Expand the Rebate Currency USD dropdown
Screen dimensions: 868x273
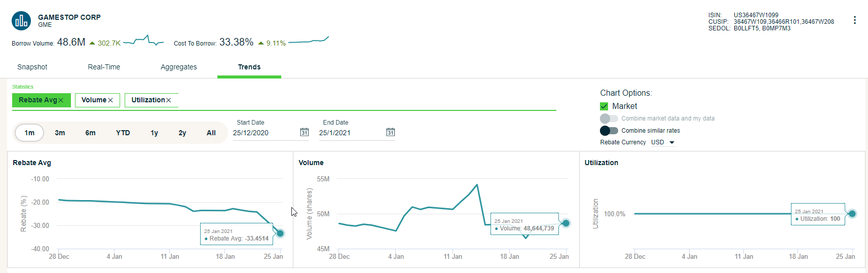pyautogui.click(x=663, y=142)
